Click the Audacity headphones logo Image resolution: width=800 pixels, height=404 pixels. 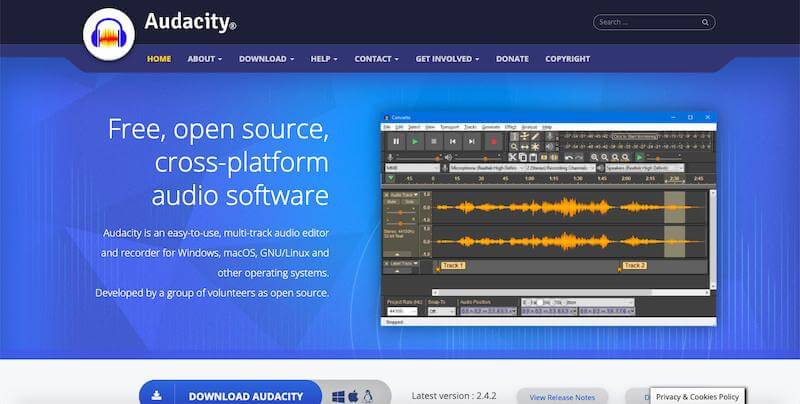pyautogui.click(x=109, y=34)
